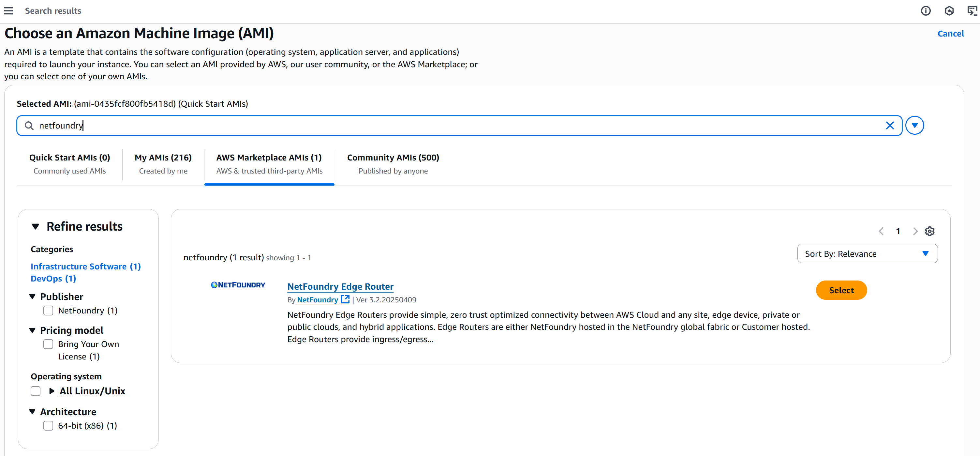Go to next results page
Image resolution: width=980 pixels, height=456 pixels.
[x=915, y=231]
